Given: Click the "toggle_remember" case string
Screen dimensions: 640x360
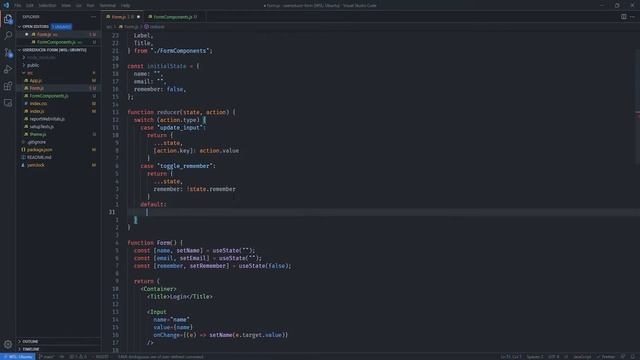Looking at the screenshot, I should [186, 166].
